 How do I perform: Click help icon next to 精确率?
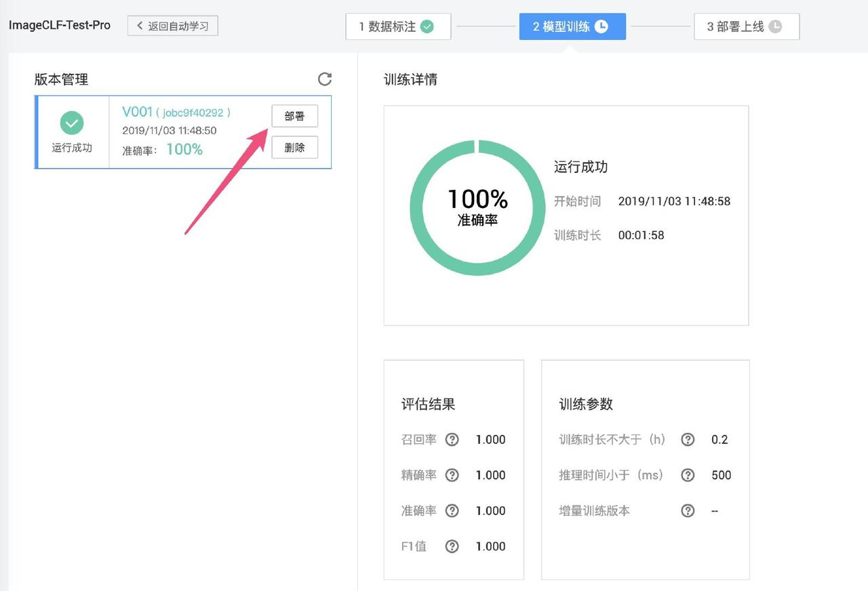[452, 475]
